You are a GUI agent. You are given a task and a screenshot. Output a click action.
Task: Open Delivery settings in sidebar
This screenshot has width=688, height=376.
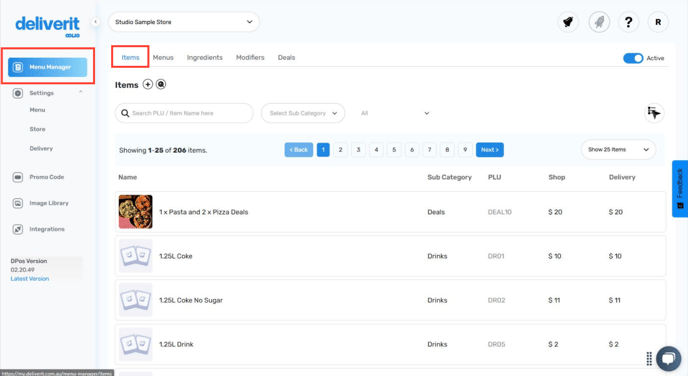tap(41, 149)
